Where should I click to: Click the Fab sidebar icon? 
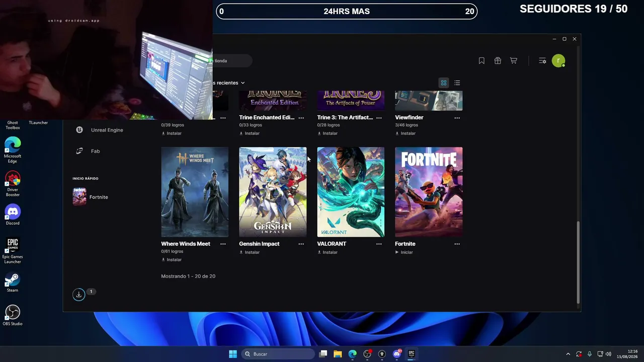pyautogui.click(x=79, y=151)
